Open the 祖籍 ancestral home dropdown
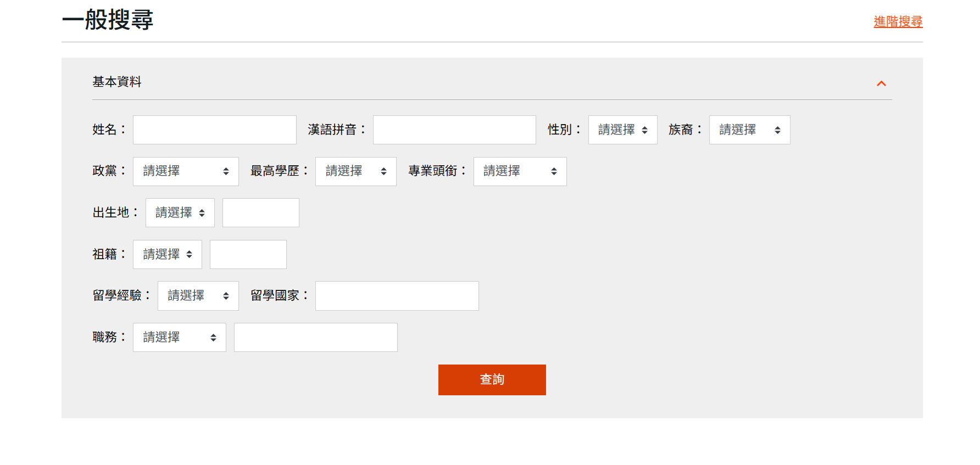Image resolution: width=980 pixels, height=465 pixels. (167, 254)
